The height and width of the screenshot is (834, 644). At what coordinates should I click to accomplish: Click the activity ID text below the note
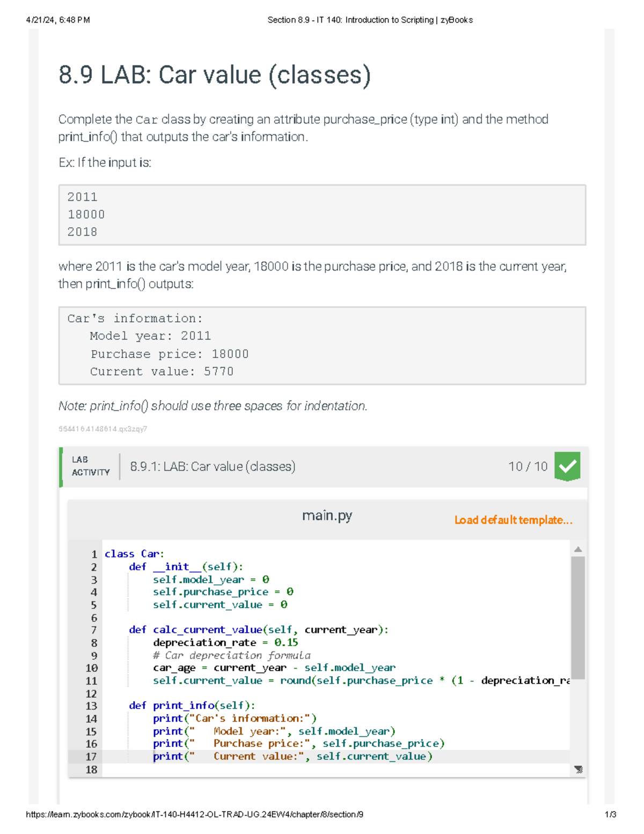tap(103, 429)
